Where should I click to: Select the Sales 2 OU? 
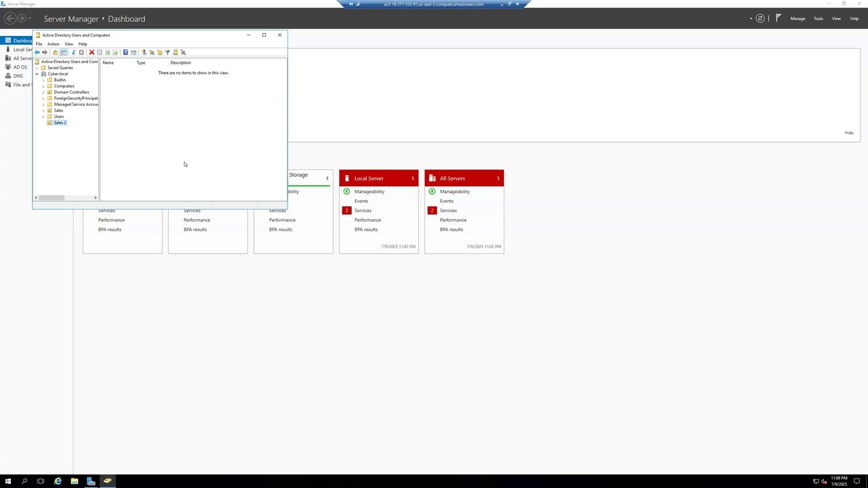pos(60,123)
